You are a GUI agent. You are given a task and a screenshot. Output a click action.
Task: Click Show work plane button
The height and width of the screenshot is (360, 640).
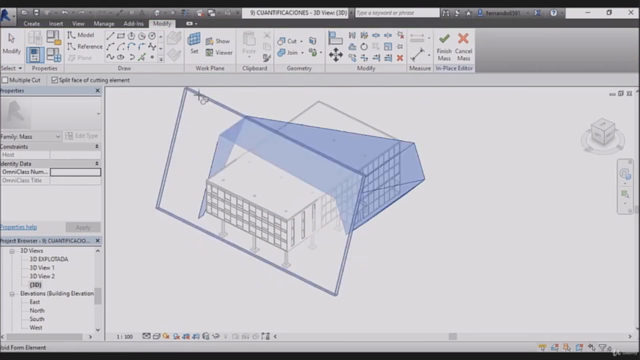[x=218, y=41]
